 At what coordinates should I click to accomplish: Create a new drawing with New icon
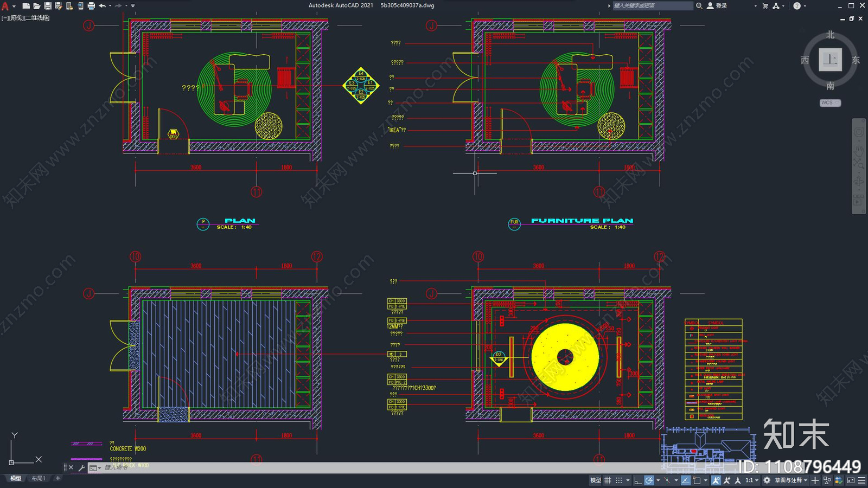point(26,6)
